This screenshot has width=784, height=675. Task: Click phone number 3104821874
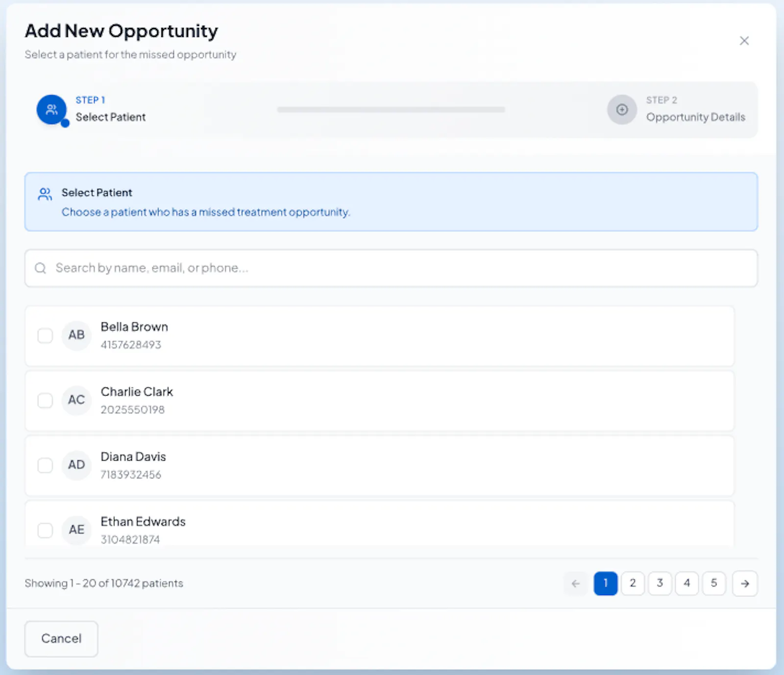pos(130,539)
